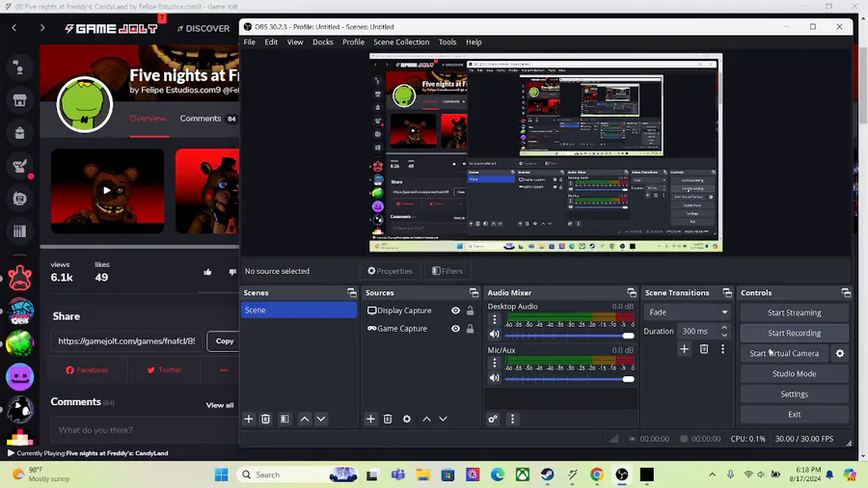Open OBS Settings button
This screenshot has width=868, height=488.
[x=795, y=393]
